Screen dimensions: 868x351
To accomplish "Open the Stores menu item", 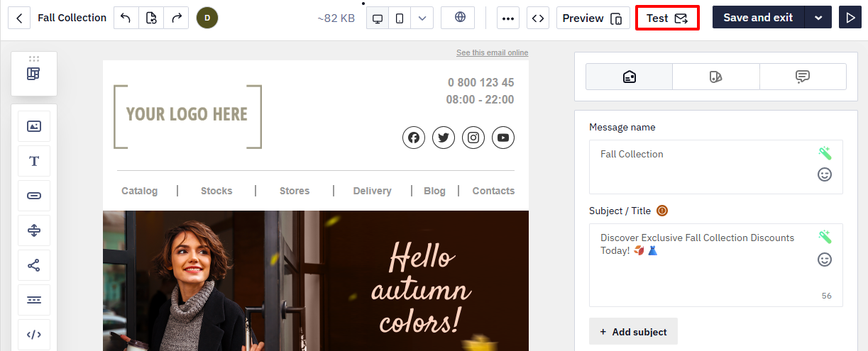I will tap(295, 191).
